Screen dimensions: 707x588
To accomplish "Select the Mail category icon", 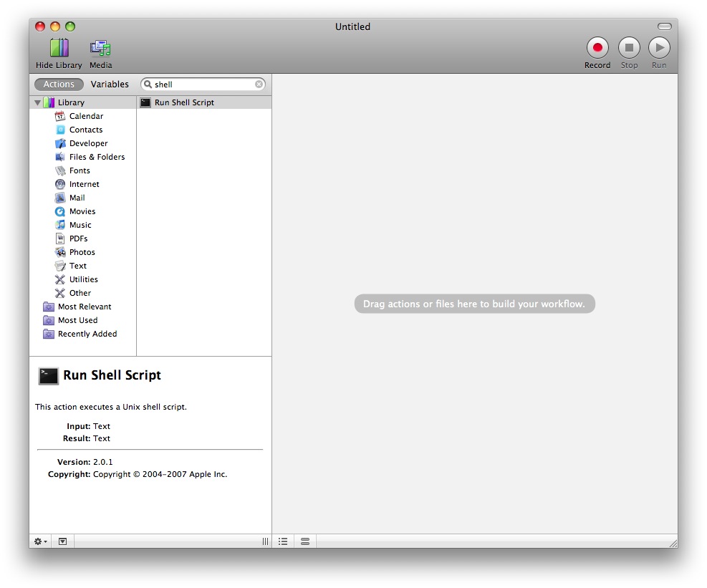I will point(60,198).
